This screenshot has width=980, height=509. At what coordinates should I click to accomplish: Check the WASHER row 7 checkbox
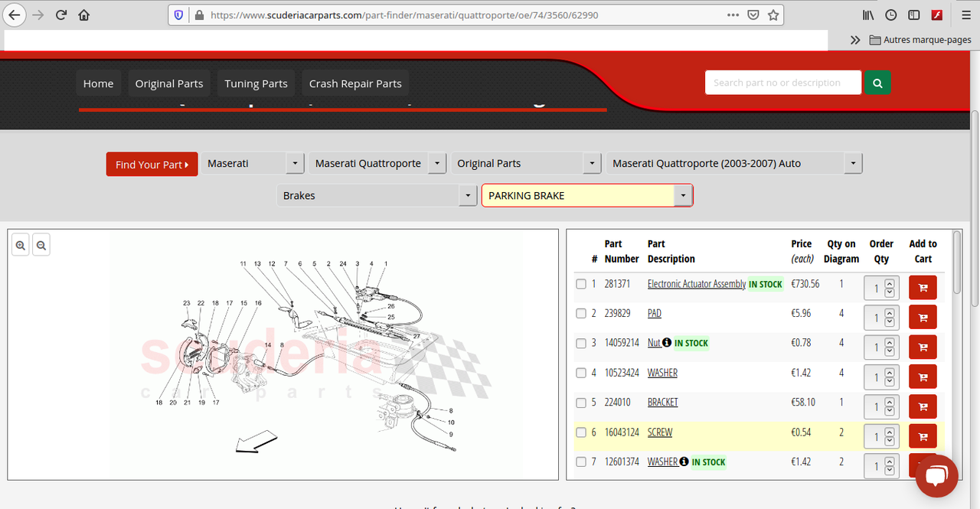581,462
